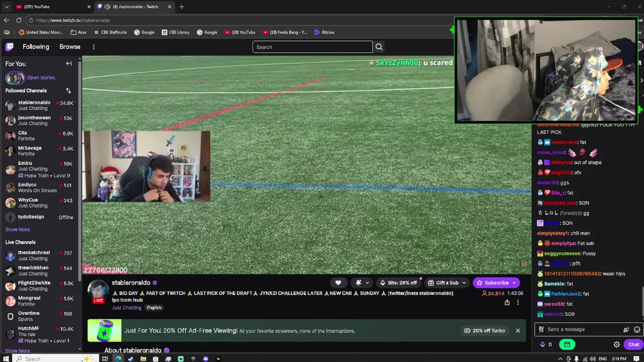Open a new browser tab
This screenshot has height=362, width=644.
[182, 7]
